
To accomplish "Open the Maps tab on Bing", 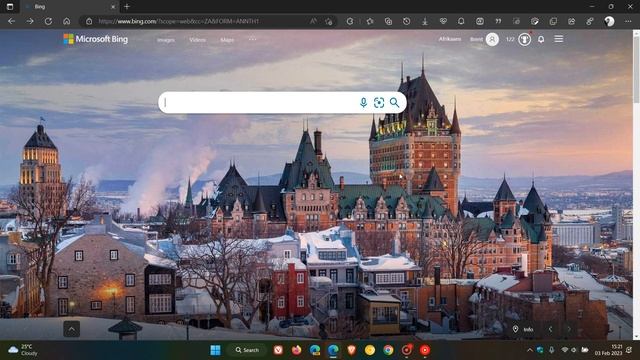I will (227, 40).
